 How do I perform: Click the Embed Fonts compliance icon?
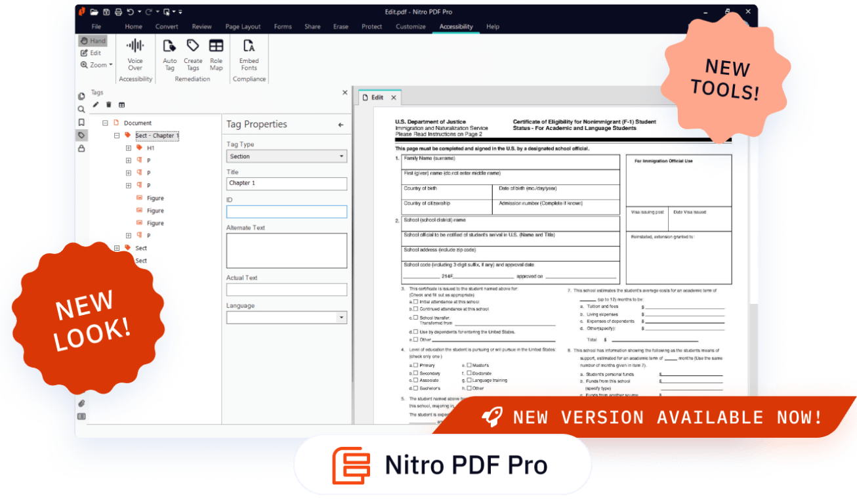[249, 45]
